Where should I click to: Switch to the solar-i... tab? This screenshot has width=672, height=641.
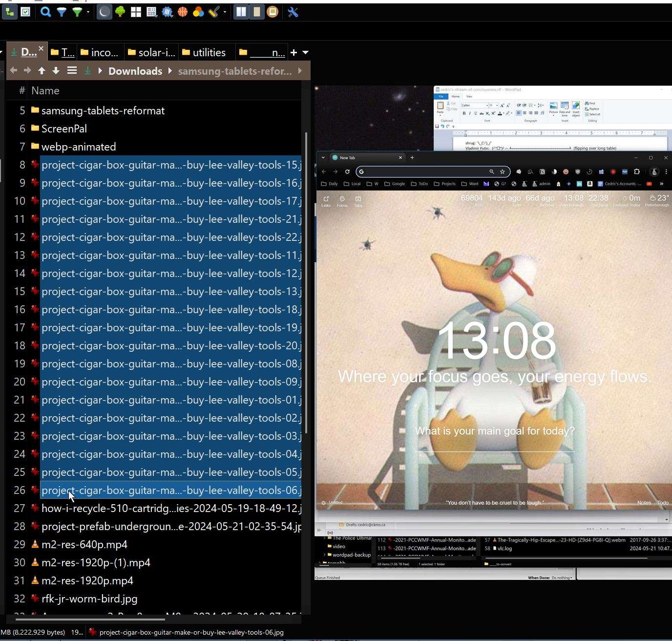pos(151,52)
